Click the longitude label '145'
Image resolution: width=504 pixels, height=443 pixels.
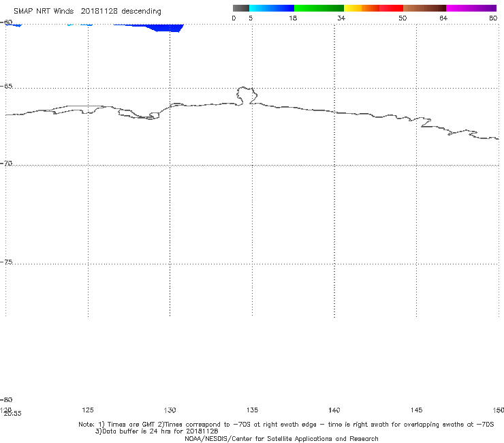click(416, 410)
